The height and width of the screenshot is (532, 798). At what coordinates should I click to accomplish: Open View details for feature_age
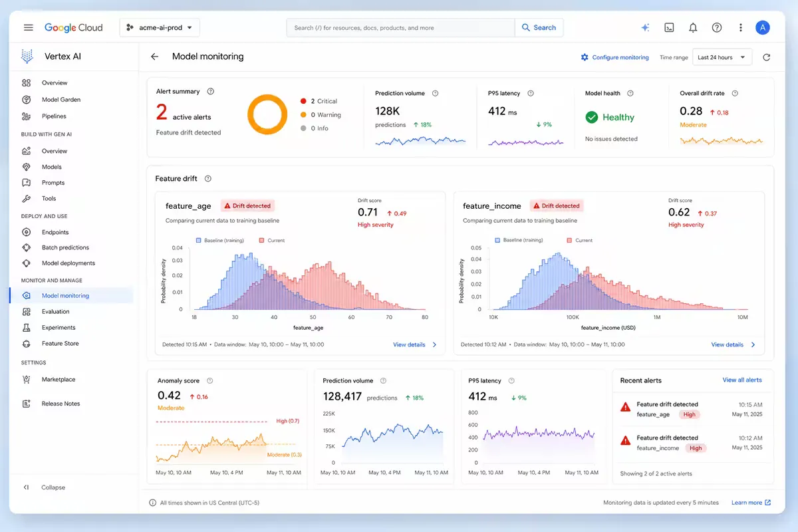[409, 344]
